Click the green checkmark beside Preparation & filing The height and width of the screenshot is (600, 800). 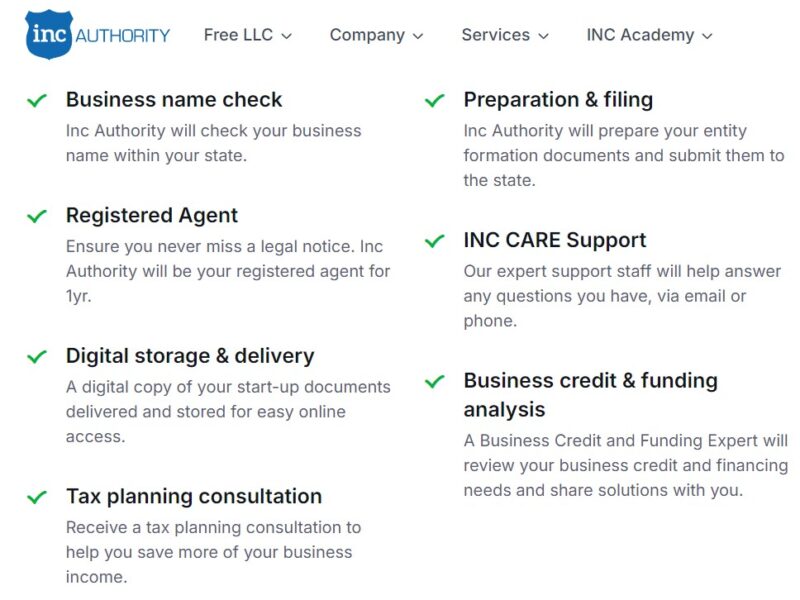434,100
